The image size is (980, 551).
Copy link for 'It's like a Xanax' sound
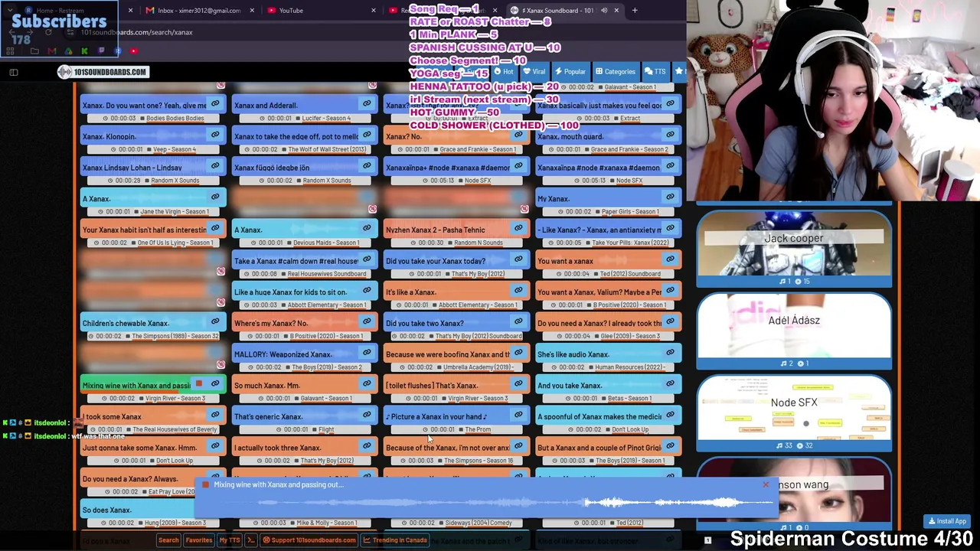coord(518,291)
